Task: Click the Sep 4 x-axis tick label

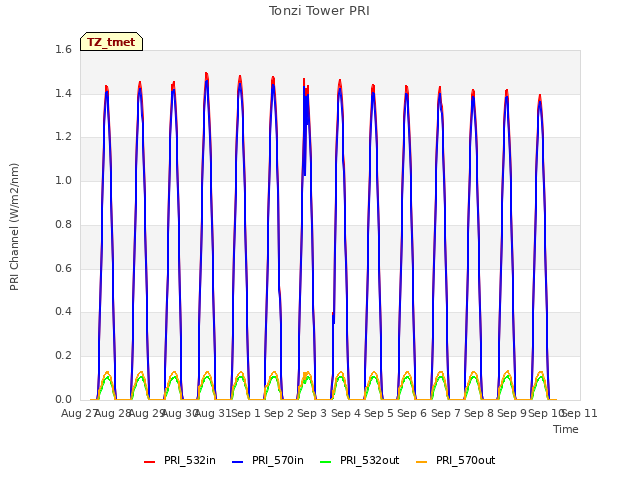Action: click(x=346, y=413)
